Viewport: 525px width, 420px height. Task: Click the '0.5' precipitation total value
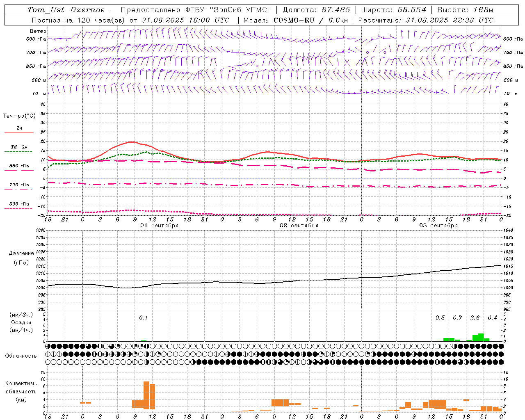(440, 317)
